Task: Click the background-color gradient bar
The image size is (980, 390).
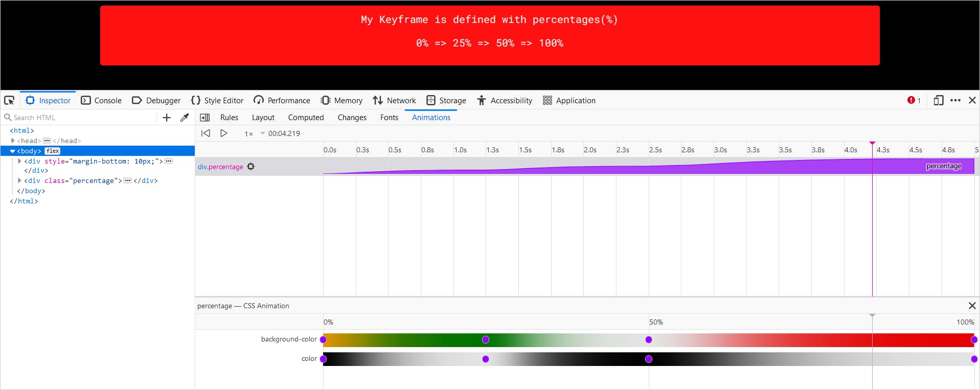Action: pos(649,340)
